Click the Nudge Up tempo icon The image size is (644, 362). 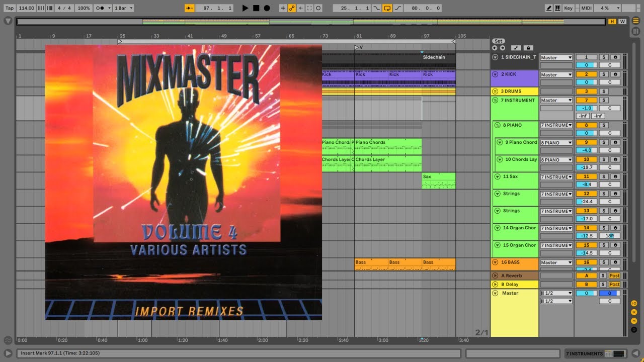pyautogui.click(x=49, y=8)
